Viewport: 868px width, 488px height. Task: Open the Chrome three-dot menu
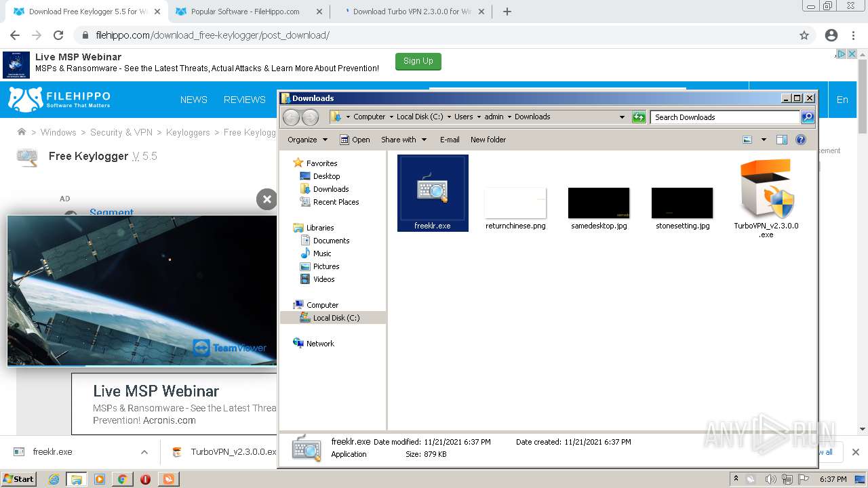(853, 35)
